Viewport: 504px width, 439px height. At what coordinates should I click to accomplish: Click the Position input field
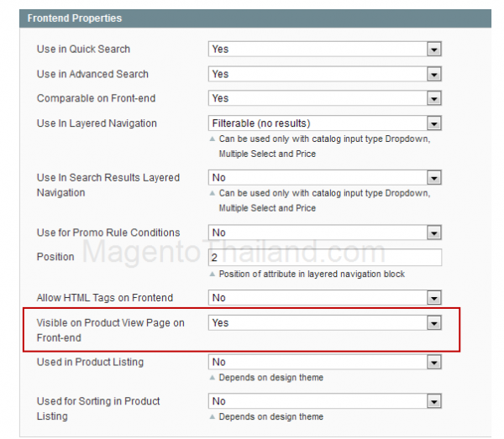click(324, 258)
